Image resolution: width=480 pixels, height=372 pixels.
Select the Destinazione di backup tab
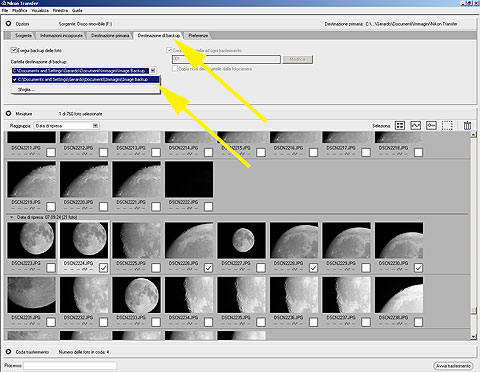(159, 35)
